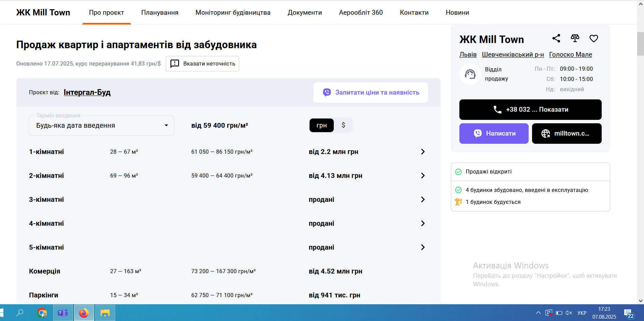Click Запитати ціни та наявність button
This screenshot has height=321, width=644.
tap(371, 93)
